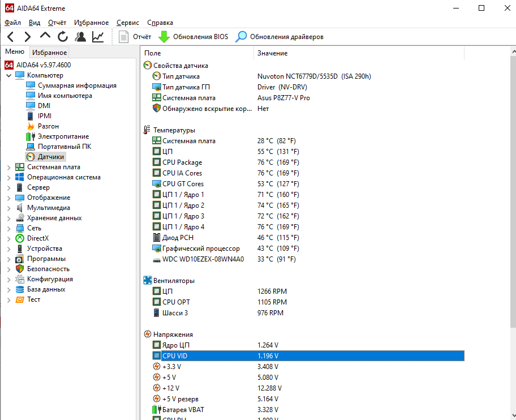Go up one level with Up arrow
The height and width of the screenshot is (420, 516).
45,36
